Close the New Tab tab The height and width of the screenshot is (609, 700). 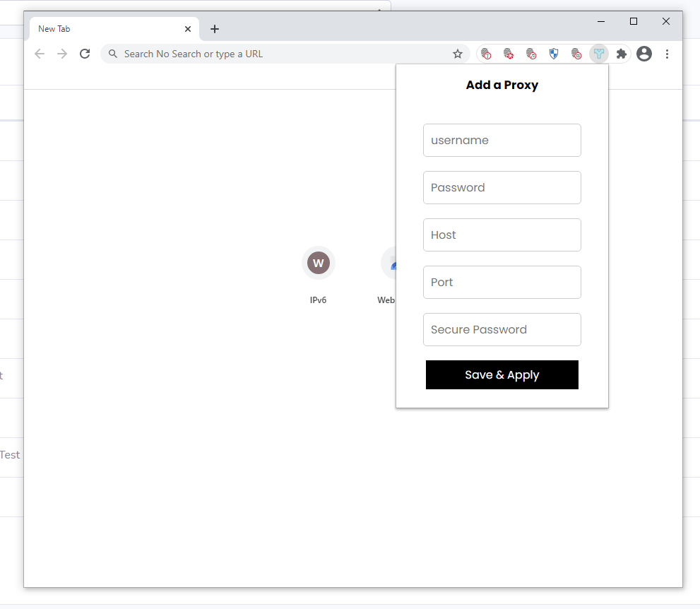(x=188, y=29)
